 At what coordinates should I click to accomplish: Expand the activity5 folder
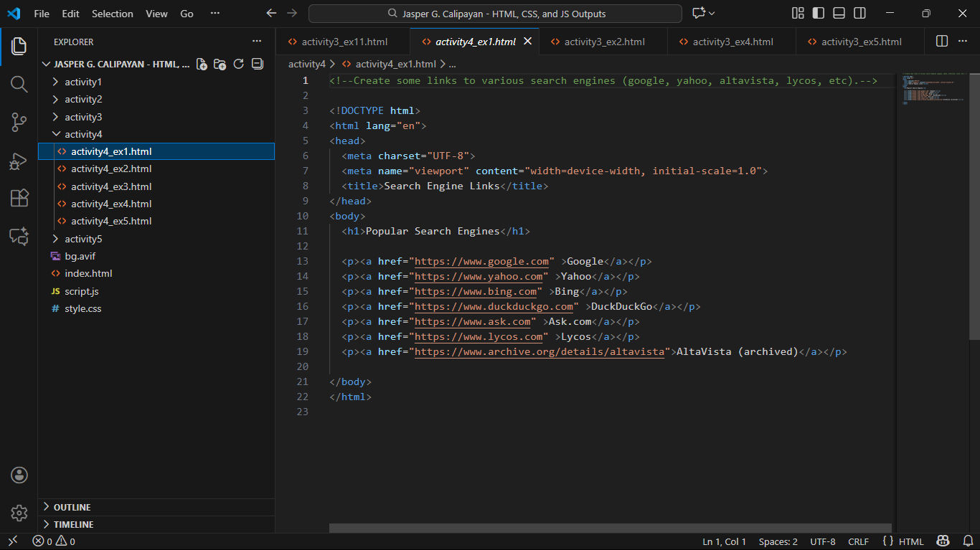[83, 239]
